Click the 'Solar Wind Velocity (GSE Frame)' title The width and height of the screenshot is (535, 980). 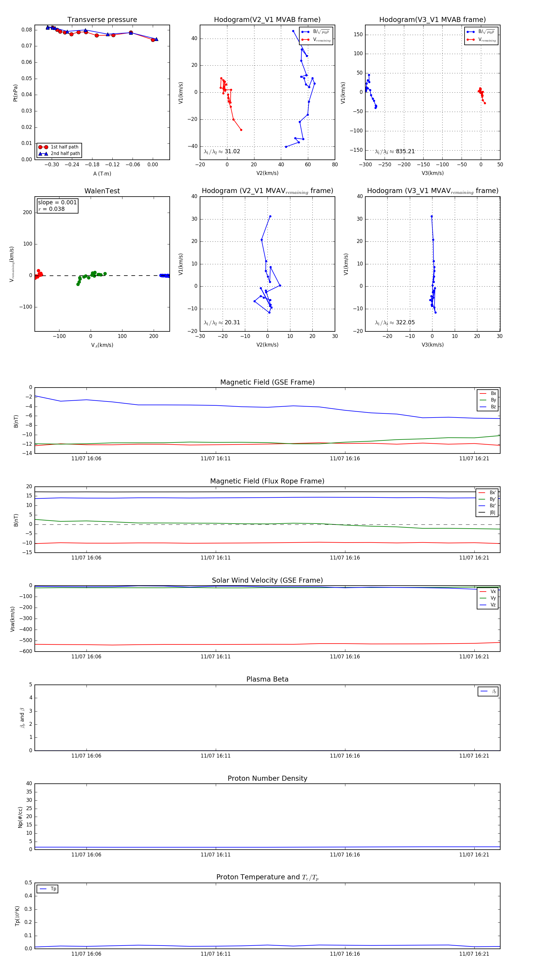point(267,580)
